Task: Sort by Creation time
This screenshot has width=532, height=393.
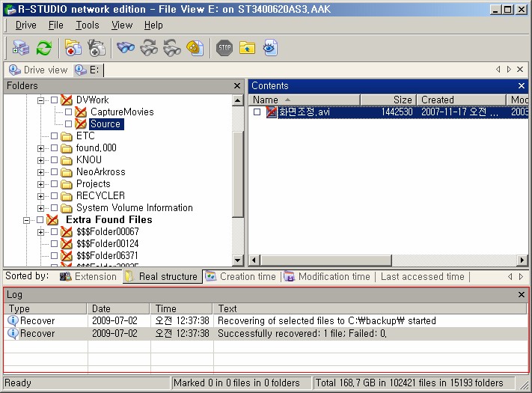Action: 241,276
